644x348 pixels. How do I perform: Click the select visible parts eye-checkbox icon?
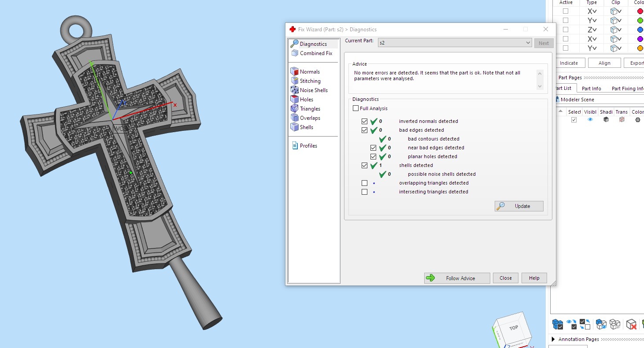pos(572,325)
